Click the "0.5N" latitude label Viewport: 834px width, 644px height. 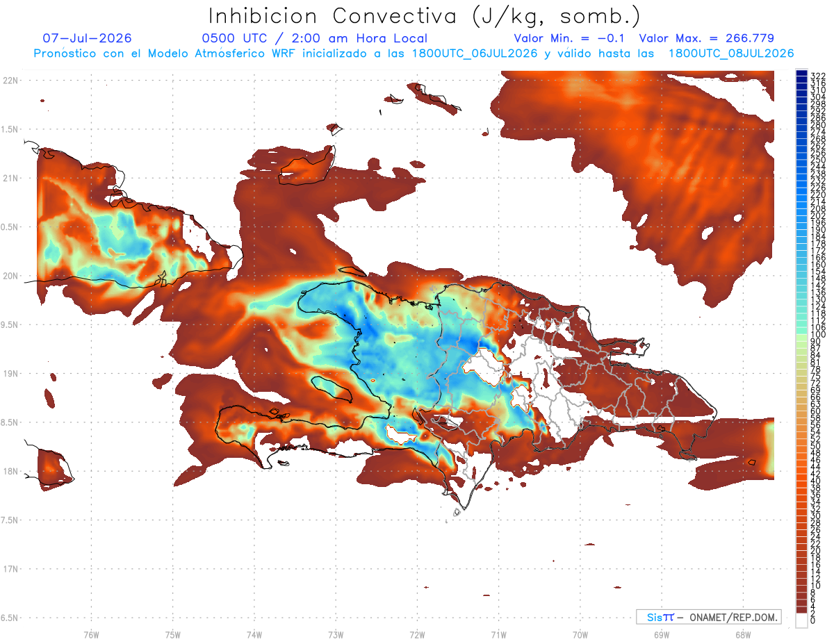coord(10,226)
